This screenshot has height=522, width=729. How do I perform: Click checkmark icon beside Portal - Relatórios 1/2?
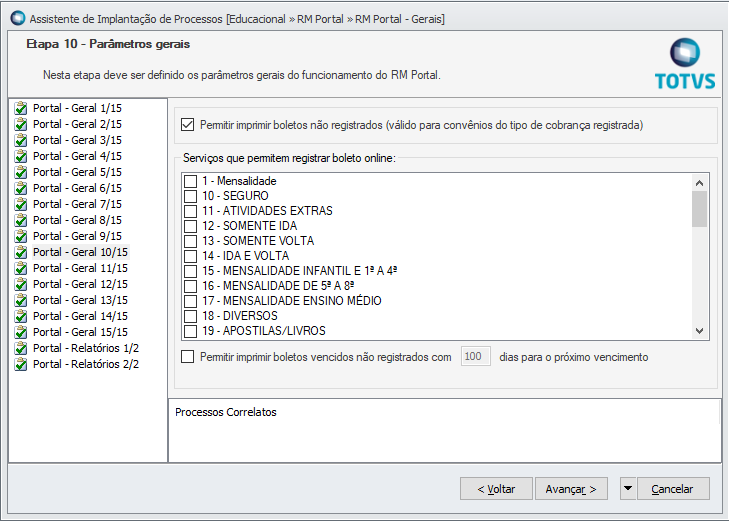point(21,348)
